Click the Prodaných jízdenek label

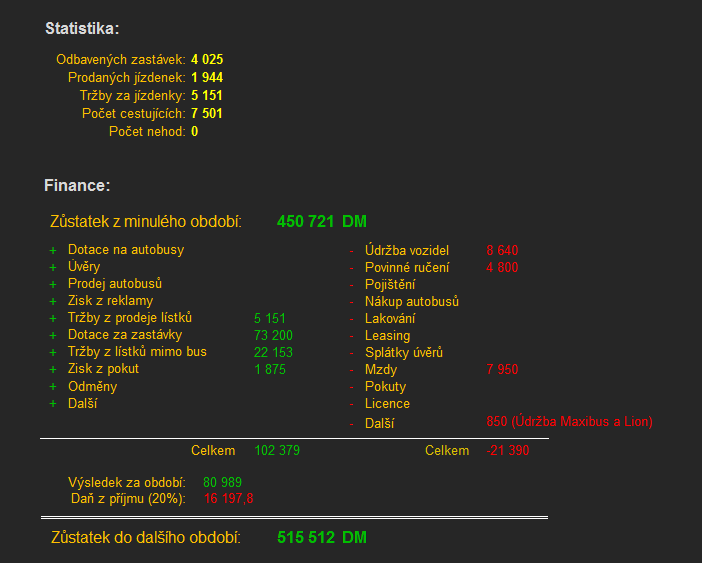coord(126,78)
